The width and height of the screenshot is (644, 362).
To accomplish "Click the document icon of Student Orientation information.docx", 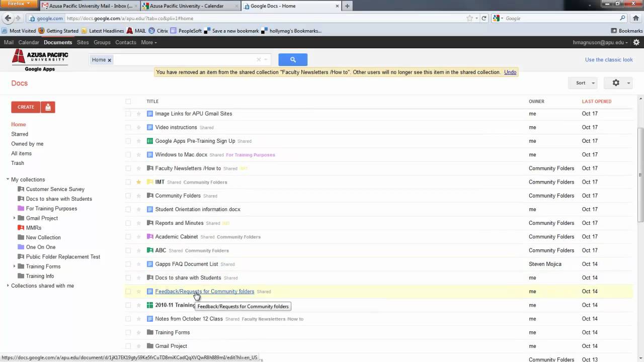I will 150,209.
